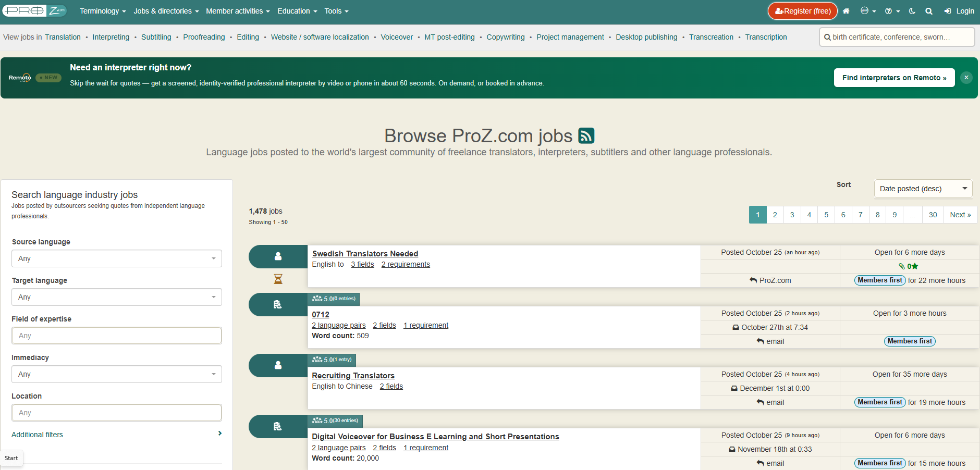Image resolution: width=980 pixels, height=470 pixels.
Task: Open the Education menu
Action: tap(297, 11)
